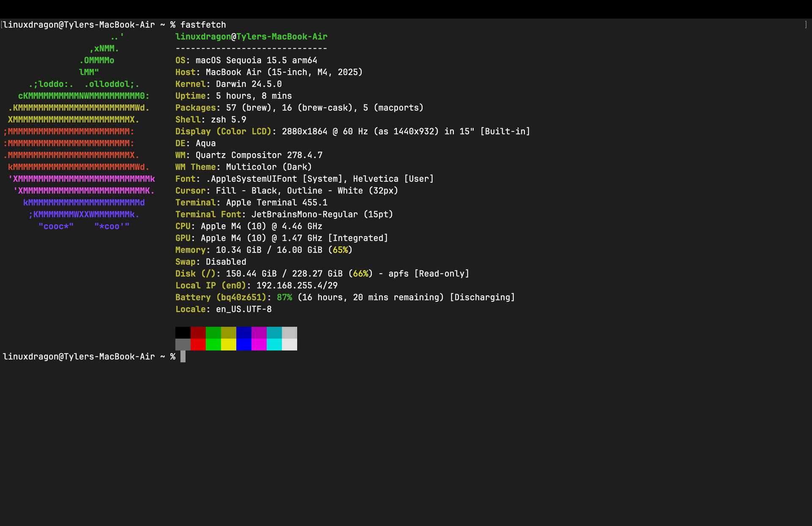This screenshot has height=526, width=812.
Task: Select the bright magenta color block
Action: tap(259, 344)
